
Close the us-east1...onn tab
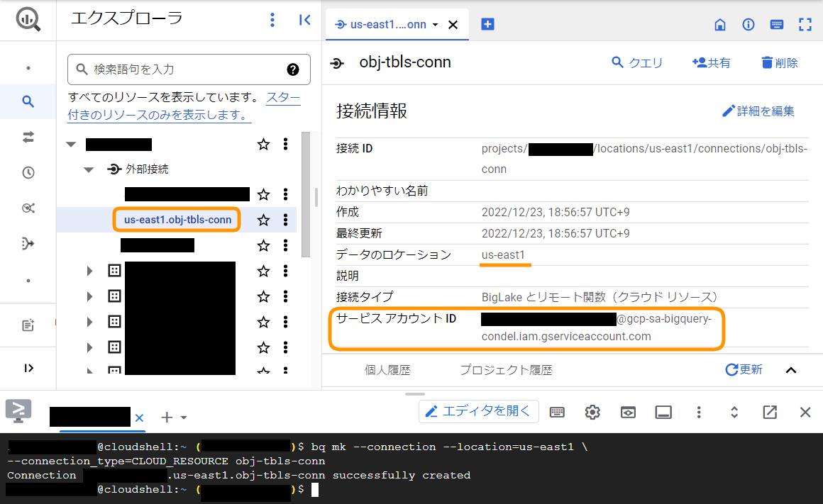tap(453, 25)
